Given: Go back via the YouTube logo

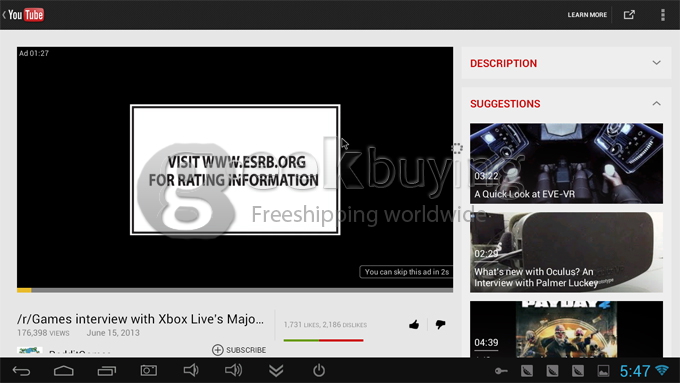Looking at the screenshot, I should (x=23, y=15).
